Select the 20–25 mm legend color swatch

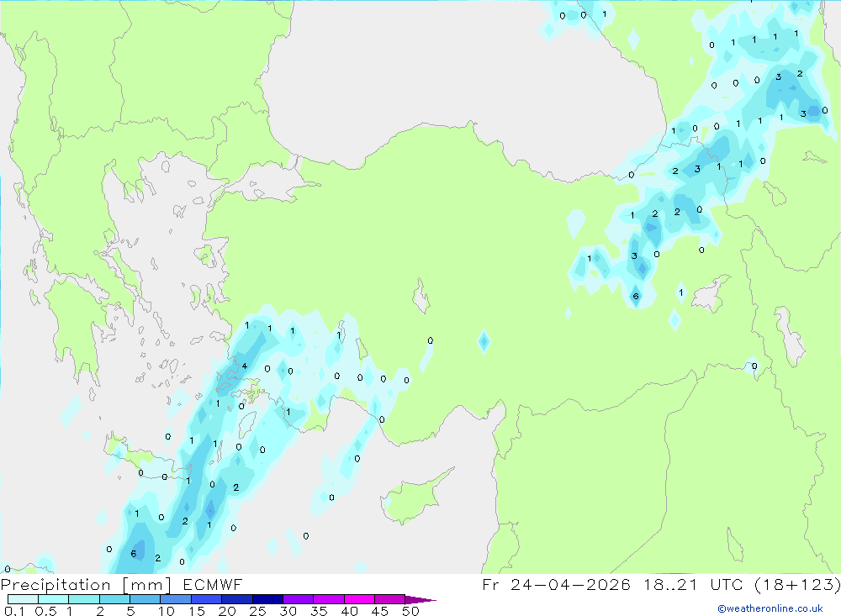(237, 599)
